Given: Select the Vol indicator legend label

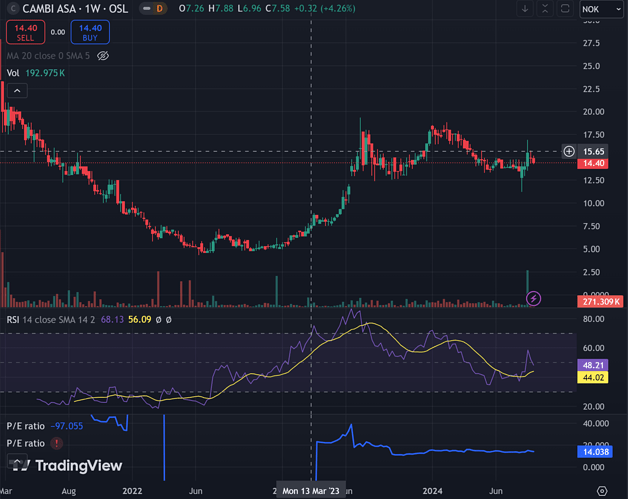Looking at the screenshot, I should (13, 73).
